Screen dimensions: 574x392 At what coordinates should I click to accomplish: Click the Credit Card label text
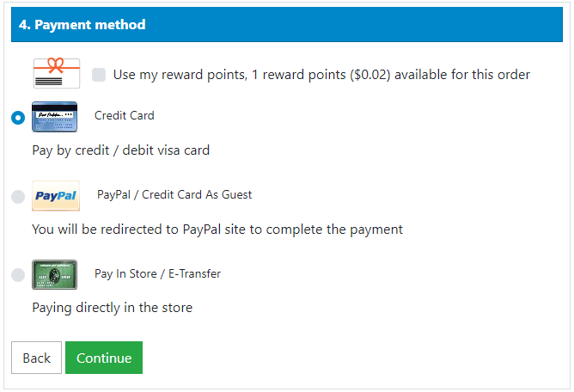(x=124, y=116)
